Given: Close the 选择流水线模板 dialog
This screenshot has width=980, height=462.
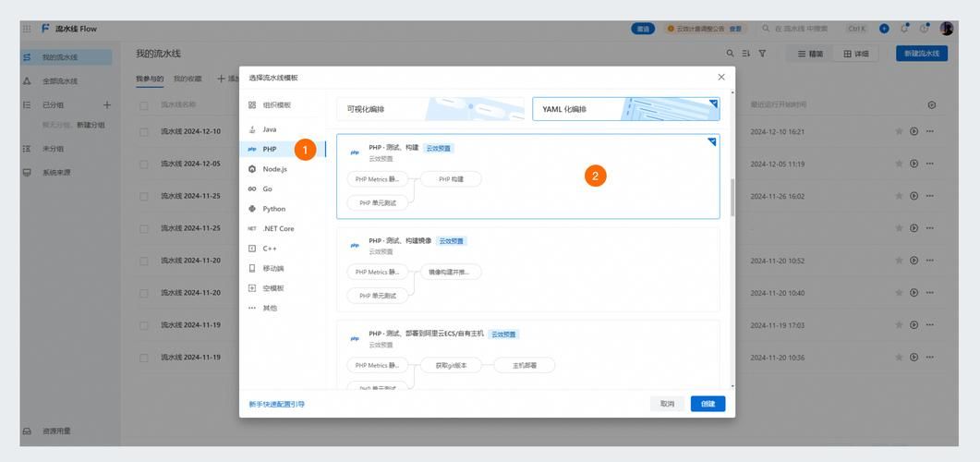Looking at the screenshot, I should click(x=721, y=77).
